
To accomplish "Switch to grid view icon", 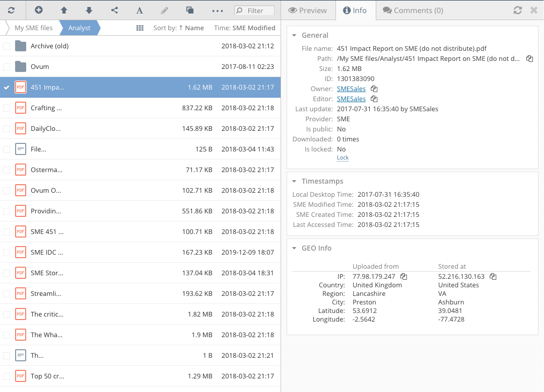I will pos(140,28).
